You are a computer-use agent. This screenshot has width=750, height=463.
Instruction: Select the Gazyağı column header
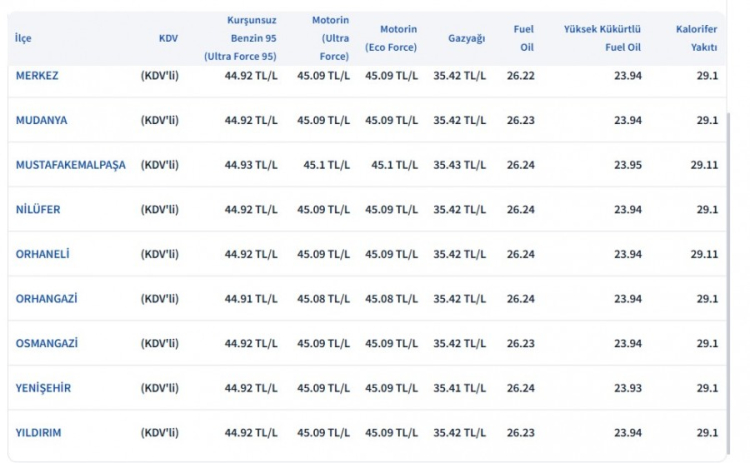pos(467,38)
